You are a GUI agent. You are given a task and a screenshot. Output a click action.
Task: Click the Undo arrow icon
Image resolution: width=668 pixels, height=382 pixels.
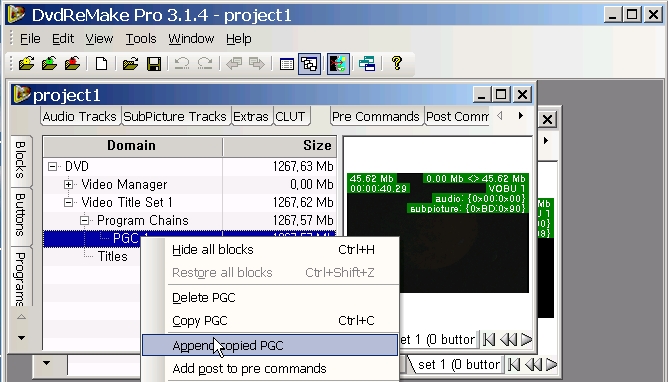point(182,64)
